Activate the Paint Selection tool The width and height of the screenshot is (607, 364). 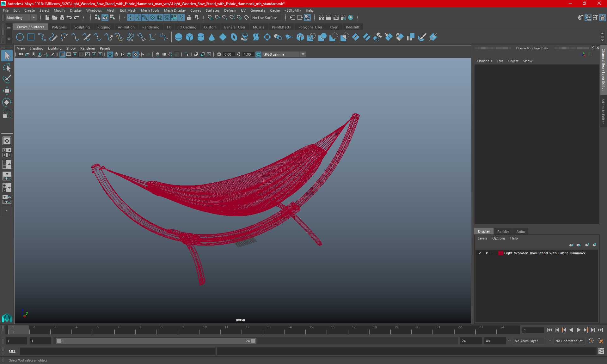(x=7, y=79)
